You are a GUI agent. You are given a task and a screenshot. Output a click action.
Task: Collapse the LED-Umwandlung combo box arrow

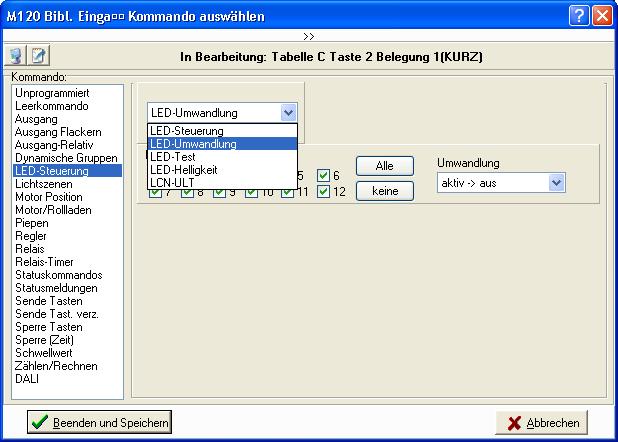pyautogui.click(x=289, y=113)
